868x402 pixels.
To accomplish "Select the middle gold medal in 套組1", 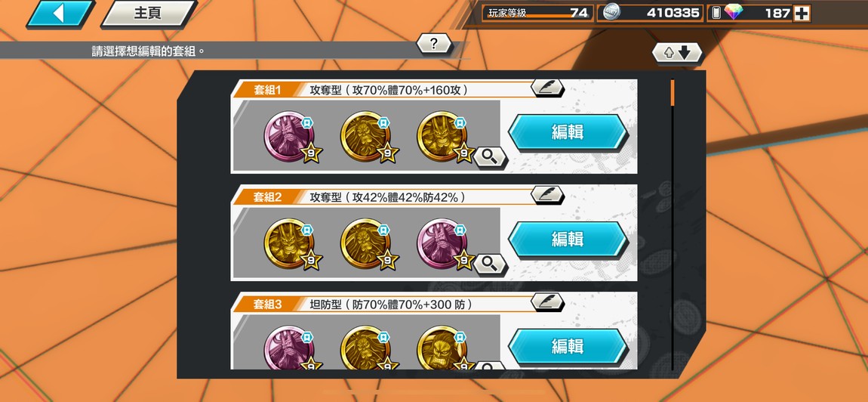I will [x=367, y=136].
